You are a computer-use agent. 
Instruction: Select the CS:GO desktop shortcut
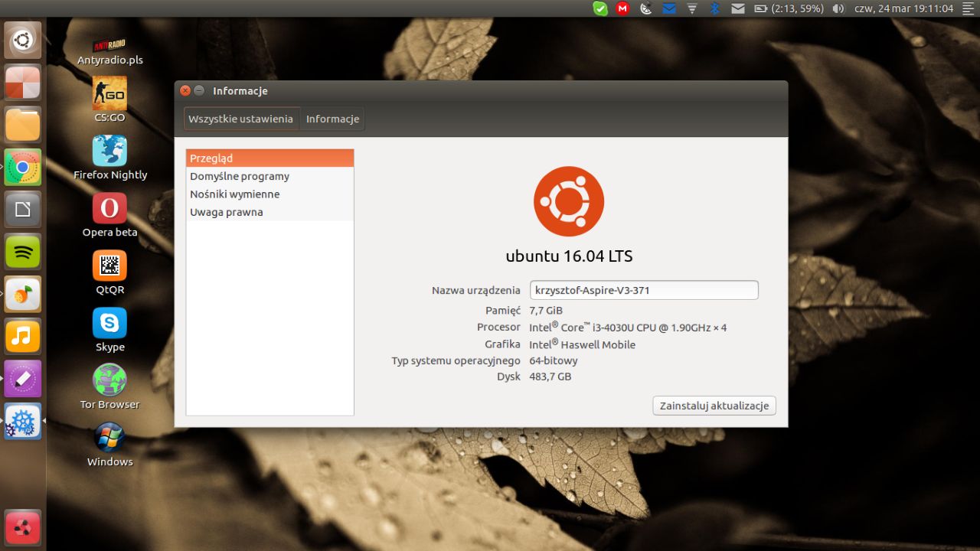click(x=109, y=99)
